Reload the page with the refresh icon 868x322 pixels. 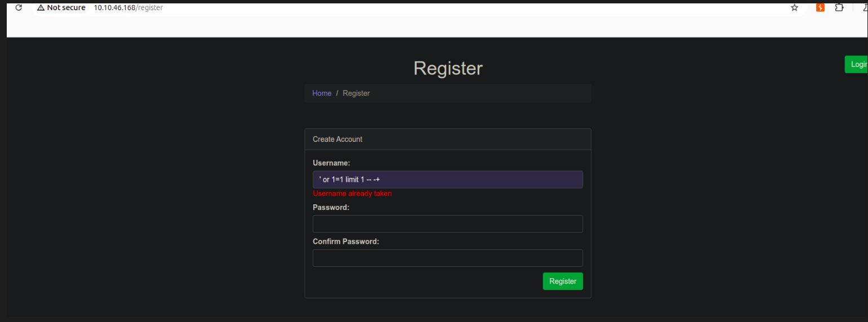coord(19,8)
